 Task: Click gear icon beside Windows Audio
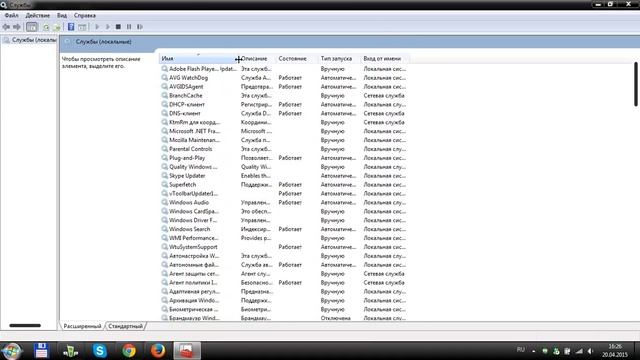(164, 202)
